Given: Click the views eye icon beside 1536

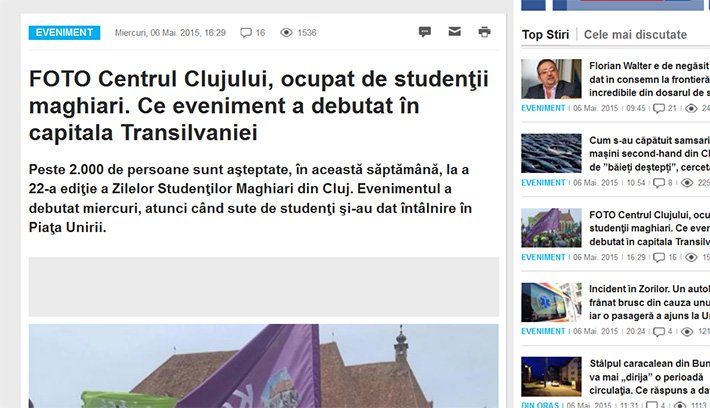Looking at the screenshot, I should [286, 33].
